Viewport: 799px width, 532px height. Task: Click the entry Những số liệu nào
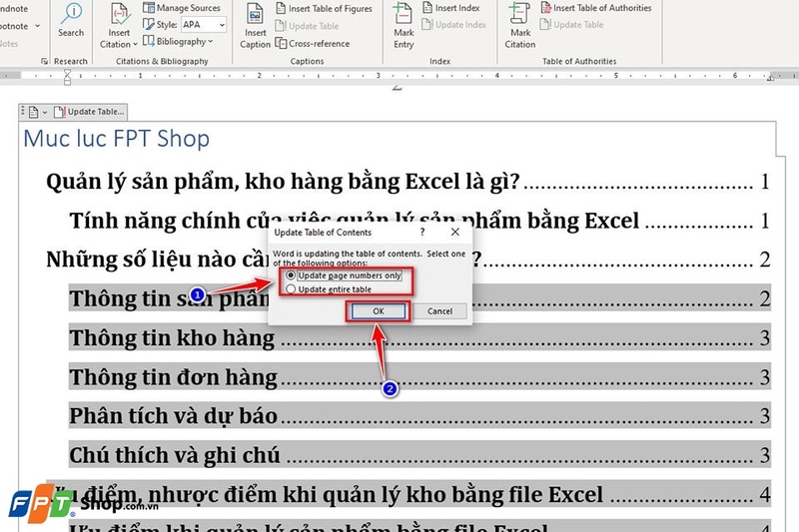click(407, 260)
